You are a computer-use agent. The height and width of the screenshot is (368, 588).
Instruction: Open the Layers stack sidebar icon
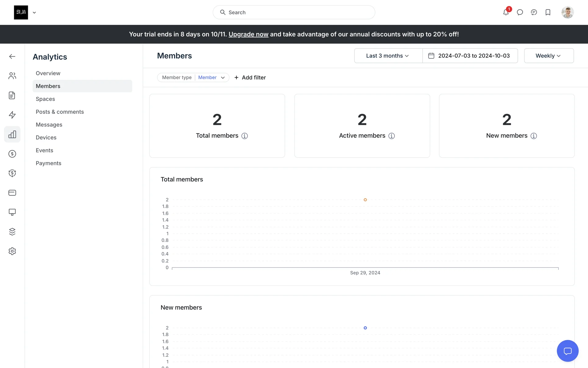click(x=12, y=232)
